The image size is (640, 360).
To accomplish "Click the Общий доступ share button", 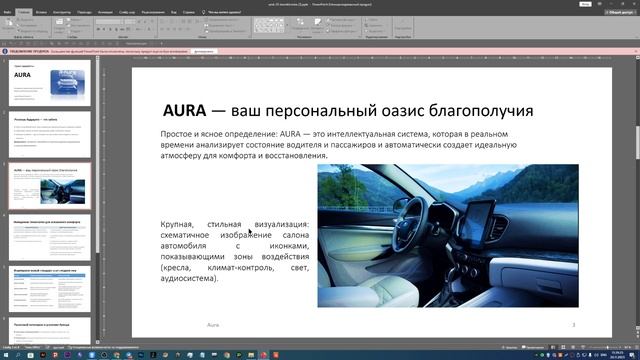I will click(x=620, y=12).
